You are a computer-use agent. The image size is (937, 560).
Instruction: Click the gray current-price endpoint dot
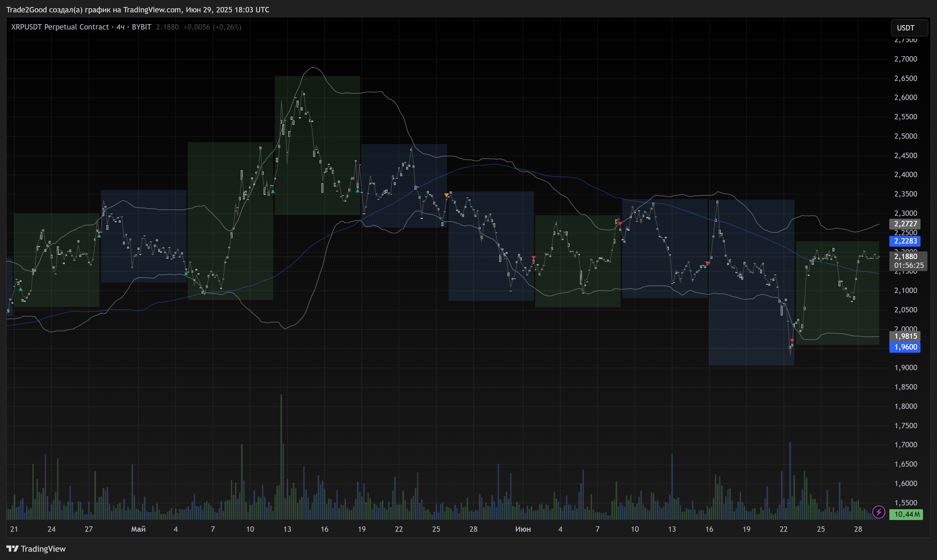[x=879, y=257]
